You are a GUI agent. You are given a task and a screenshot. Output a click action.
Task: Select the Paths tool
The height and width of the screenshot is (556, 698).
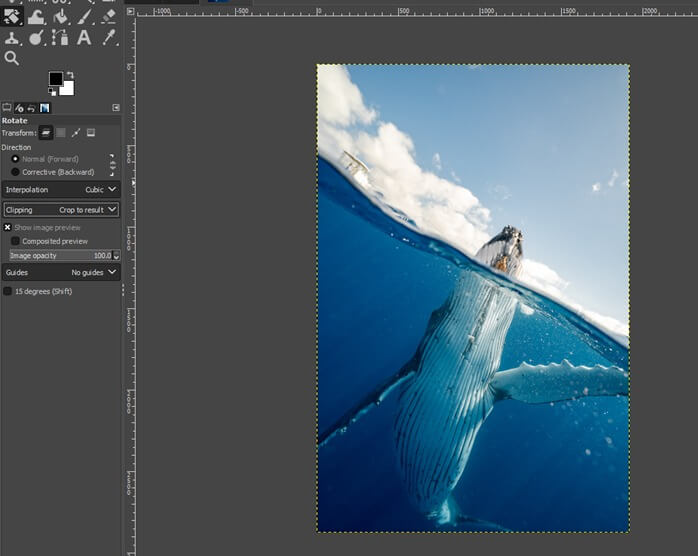pos(60,38)
